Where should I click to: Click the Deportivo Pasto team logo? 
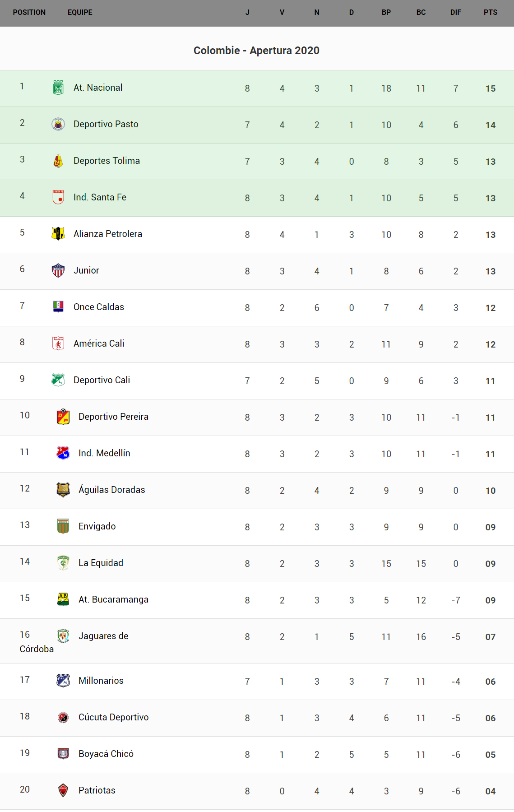pos(58,124)
